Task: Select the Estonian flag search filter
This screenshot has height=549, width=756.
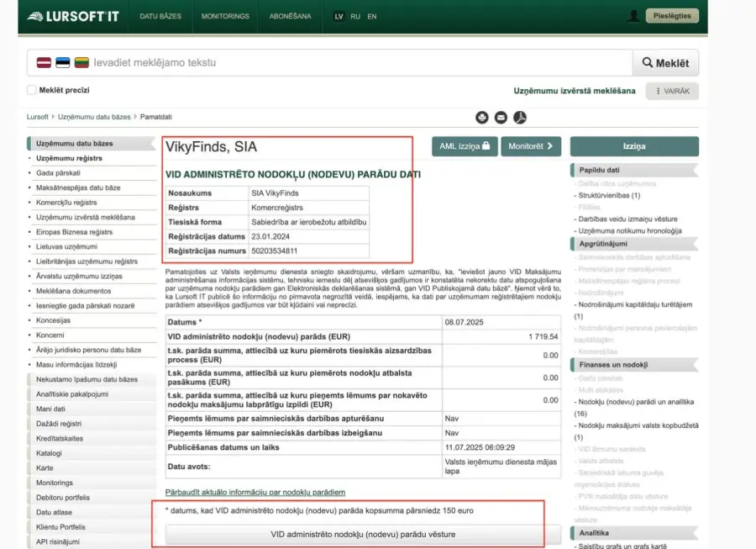Action: point(63,63)
